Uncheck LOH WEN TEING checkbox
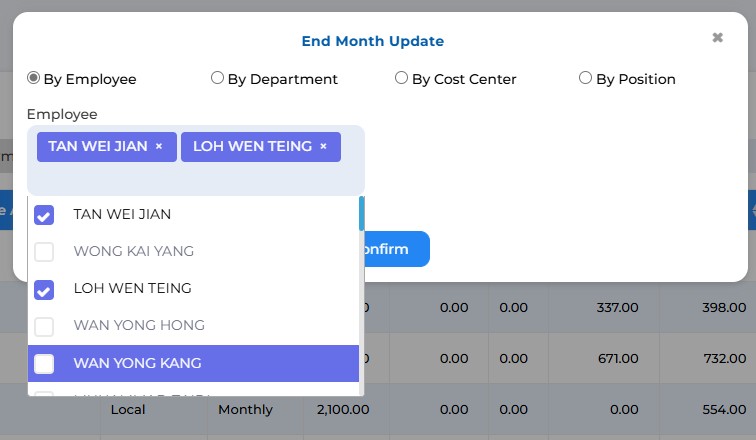The image size is (756, 440). (x=44, y=290)
